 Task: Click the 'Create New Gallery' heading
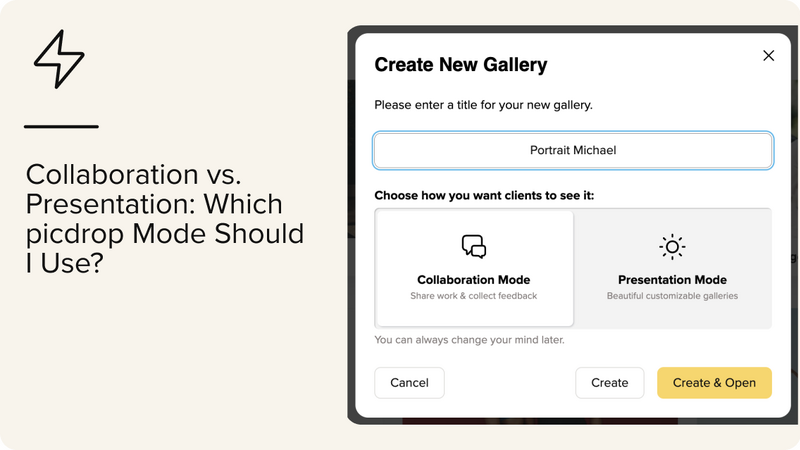[461, 65]
